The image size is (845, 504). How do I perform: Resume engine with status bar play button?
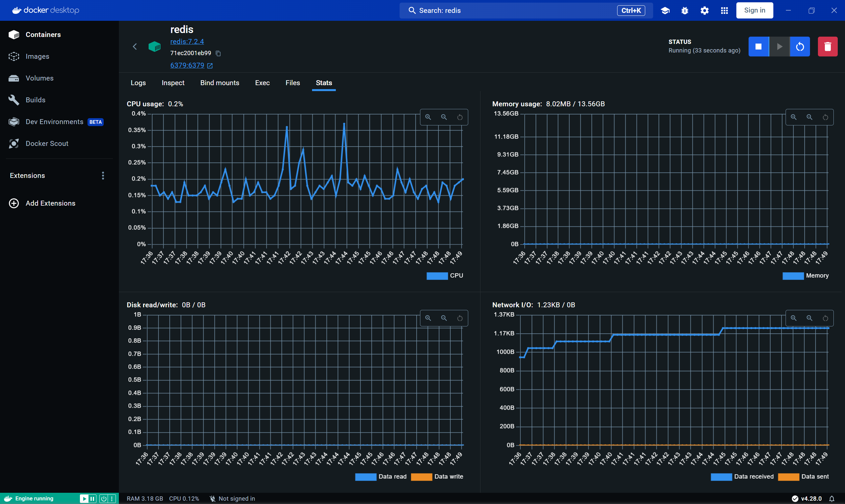pyautogui.click(x=84, y=499)
